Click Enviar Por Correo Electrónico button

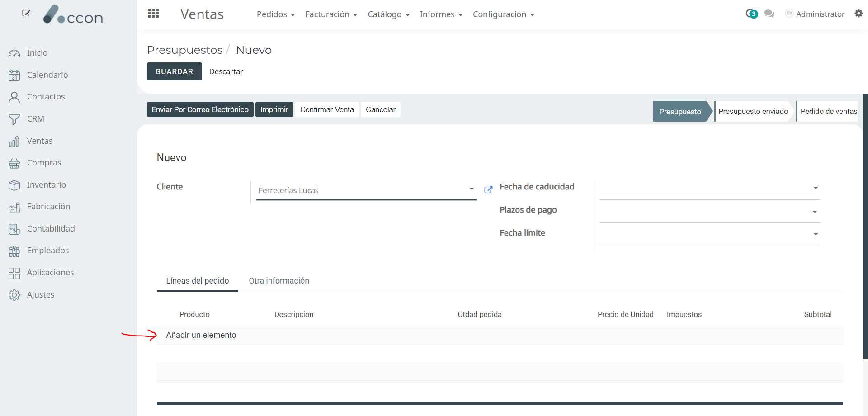(200, 109)
